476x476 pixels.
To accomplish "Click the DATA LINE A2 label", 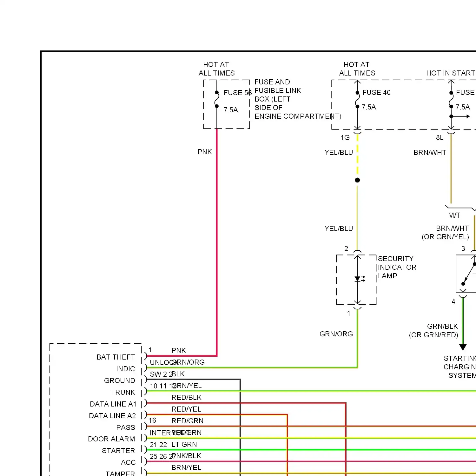I will point(112,416).
